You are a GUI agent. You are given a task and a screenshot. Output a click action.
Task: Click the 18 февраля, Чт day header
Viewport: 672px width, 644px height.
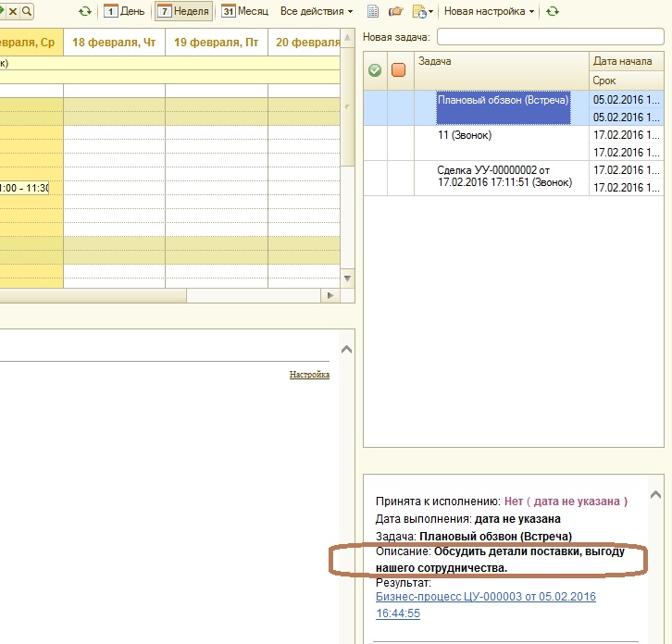click(x=114, y=42)
